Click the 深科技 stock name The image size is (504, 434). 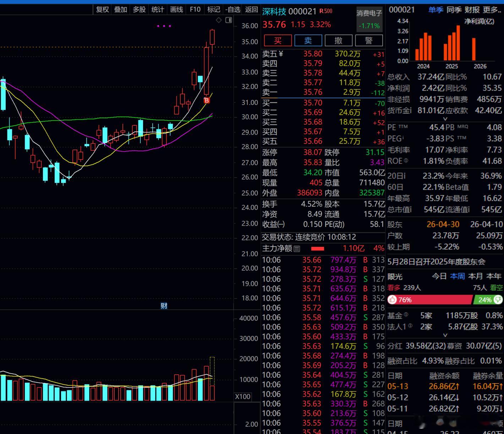pos(274,11)
